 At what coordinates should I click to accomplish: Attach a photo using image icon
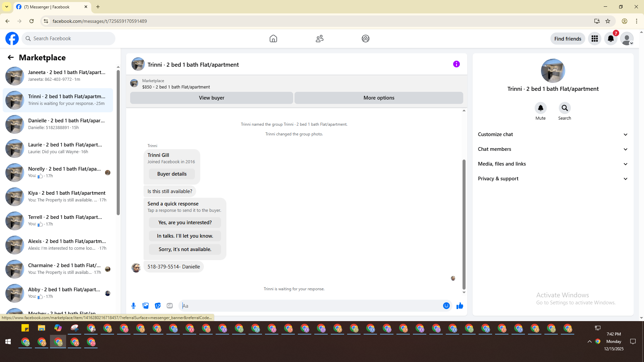click(x=146, y=306)
